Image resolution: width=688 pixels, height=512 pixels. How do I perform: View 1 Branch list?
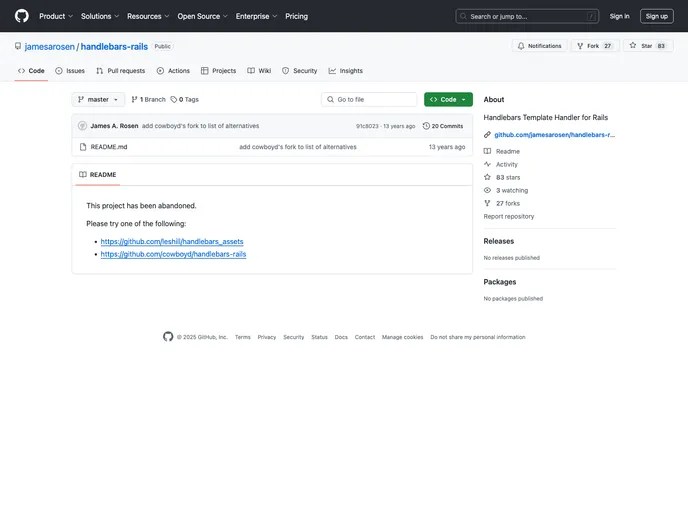148,100
